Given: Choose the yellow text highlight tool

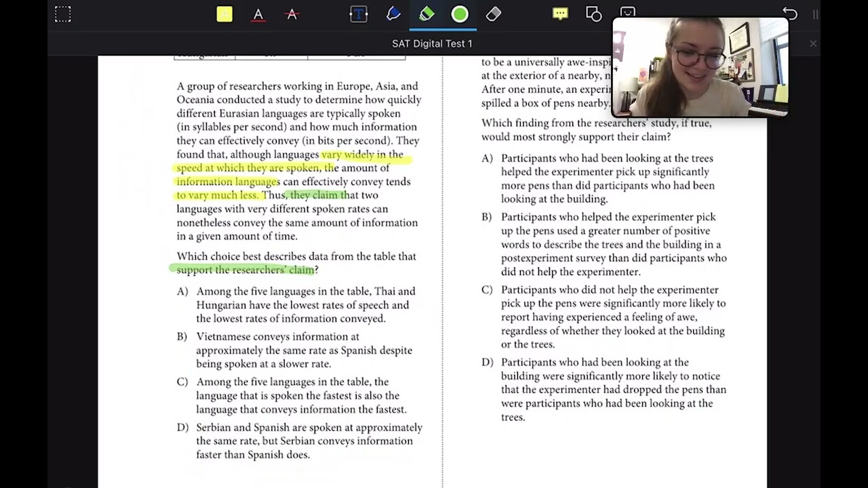Looking at the screenshot, I should [224, 14].
